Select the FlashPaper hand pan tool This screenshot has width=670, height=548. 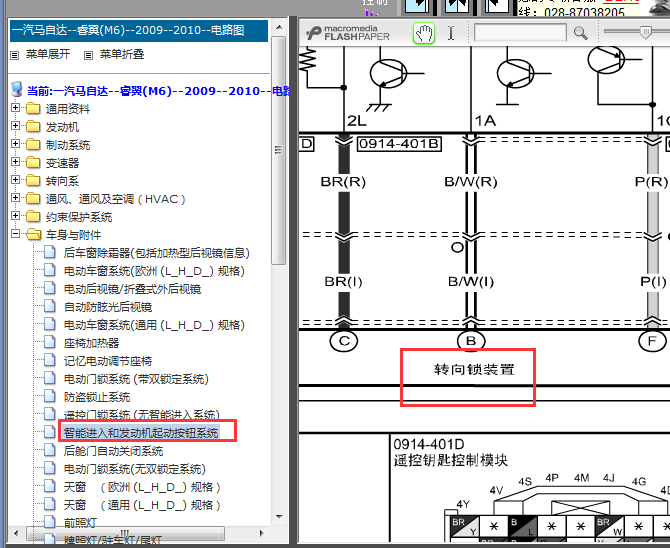tap(423, 33)
